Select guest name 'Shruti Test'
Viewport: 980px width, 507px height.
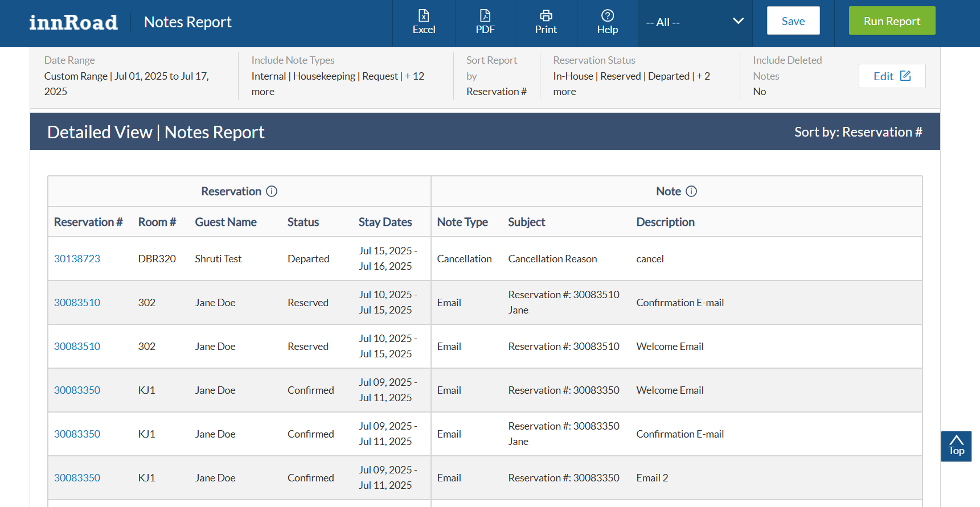point(219,259)
